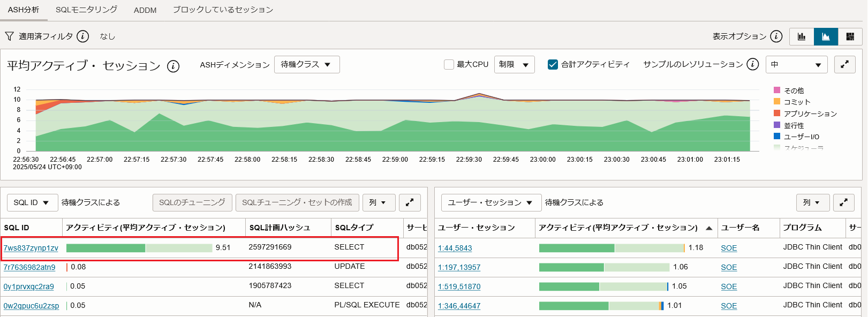Click plan hash 2597291669 cell
The width and height of the screenshot is (868, 317).
click(x=270, y=247)
